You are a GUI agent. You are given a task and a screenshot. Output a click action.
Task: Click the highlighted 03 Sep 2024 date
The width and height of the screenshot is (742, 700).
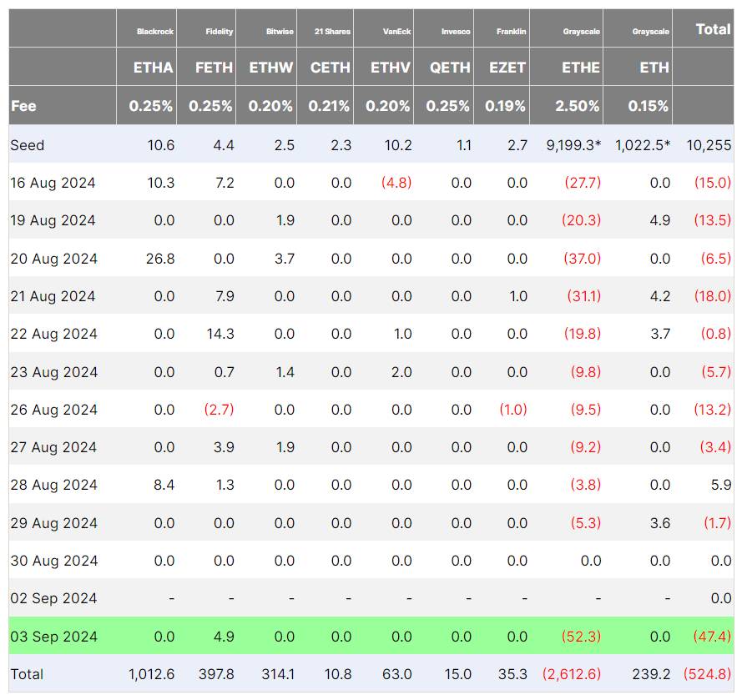tap(54, 637)
